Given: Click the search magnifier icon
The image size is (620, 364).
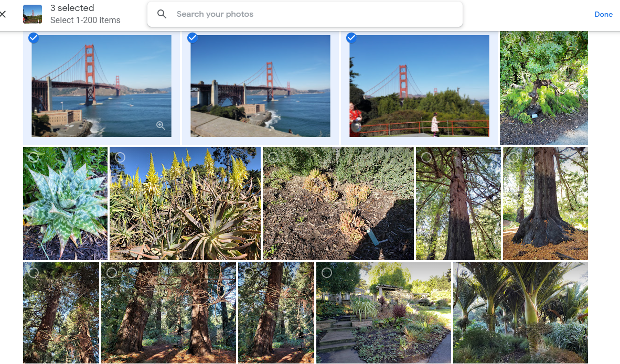Looking at the screenshot, I should [x=162, y=14].
